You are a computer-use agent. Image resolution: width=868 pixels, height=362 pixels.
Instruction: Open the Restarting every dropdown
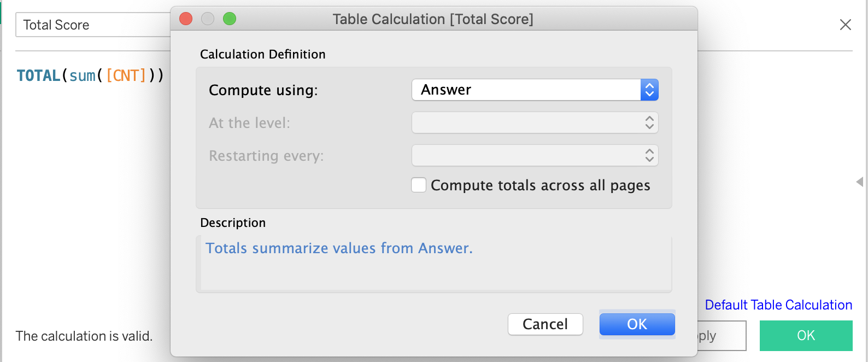(x=535, y=155)
